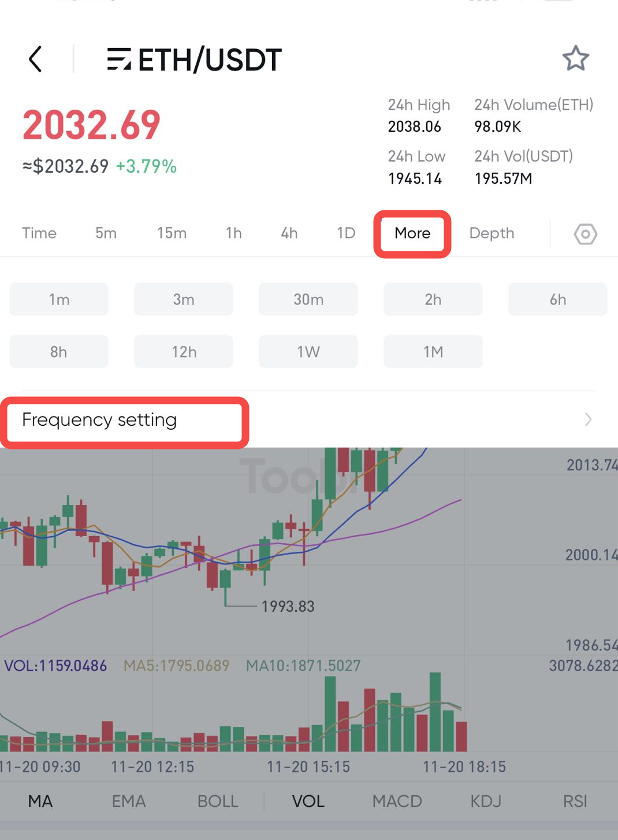618x840 pixels.
Task: Open the Frequency setting row
Action: [309, 420]
